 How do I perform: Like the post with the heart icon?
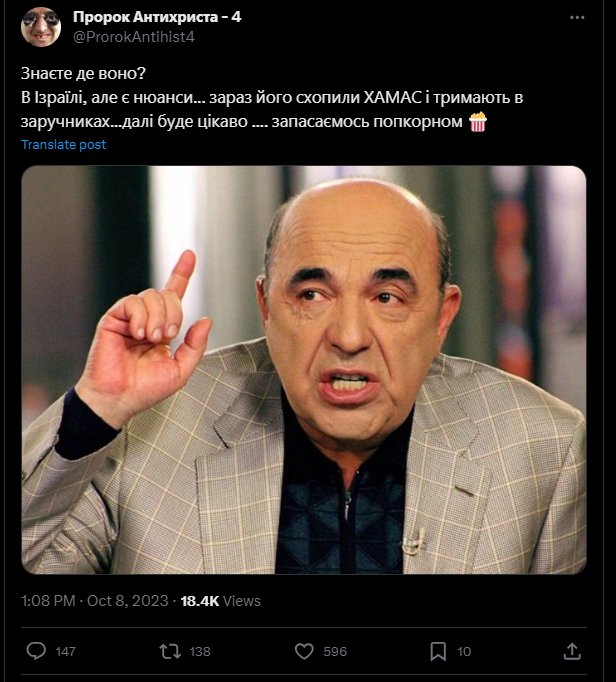(x=305, y=651)
